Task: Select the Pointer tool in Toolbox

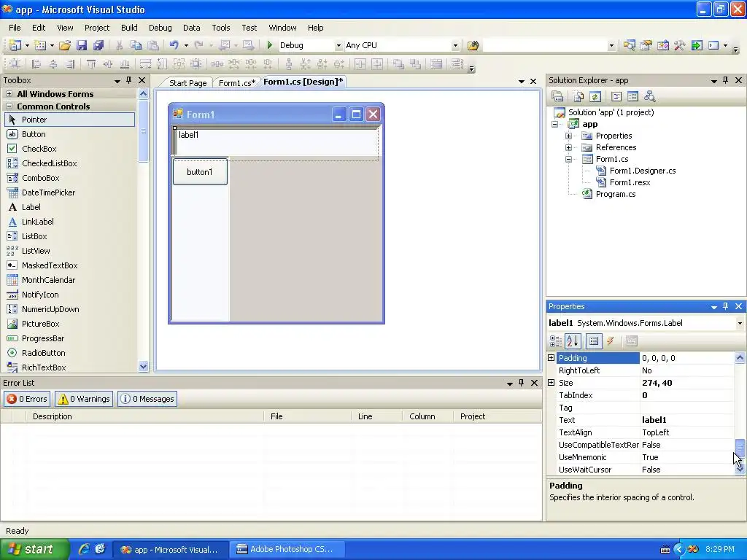Action: pyautogui.click(x=69, y=120)
